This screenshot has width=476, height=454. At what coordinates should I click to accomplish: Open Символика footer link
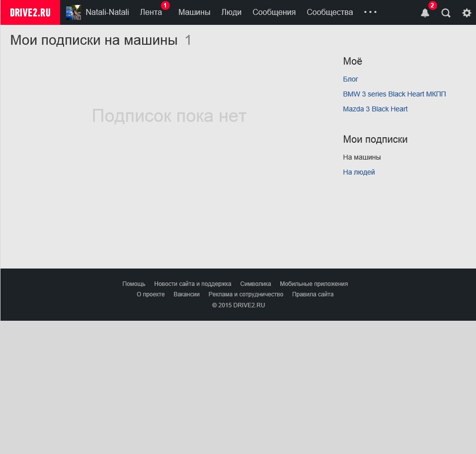pos(255,284)
